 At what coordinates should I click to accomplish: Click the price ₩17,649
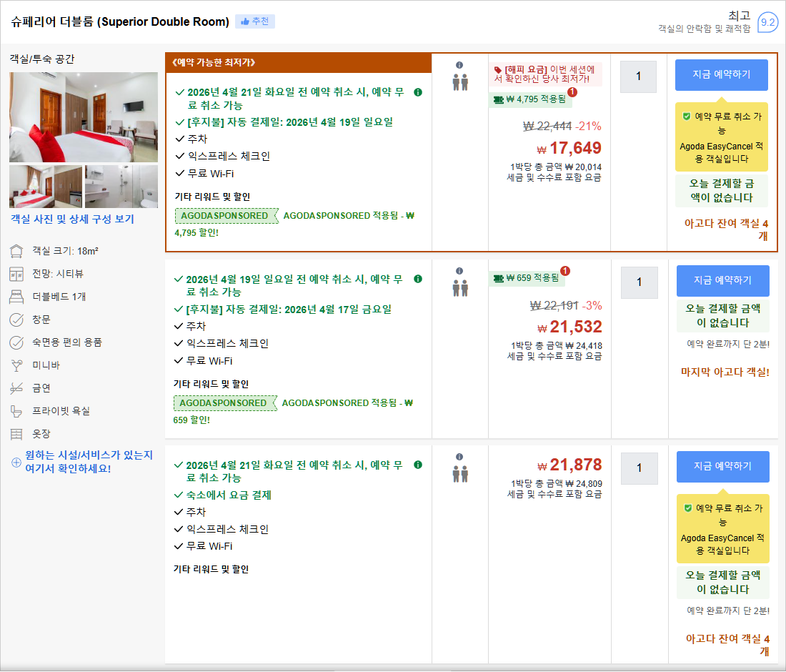point(569,148)
